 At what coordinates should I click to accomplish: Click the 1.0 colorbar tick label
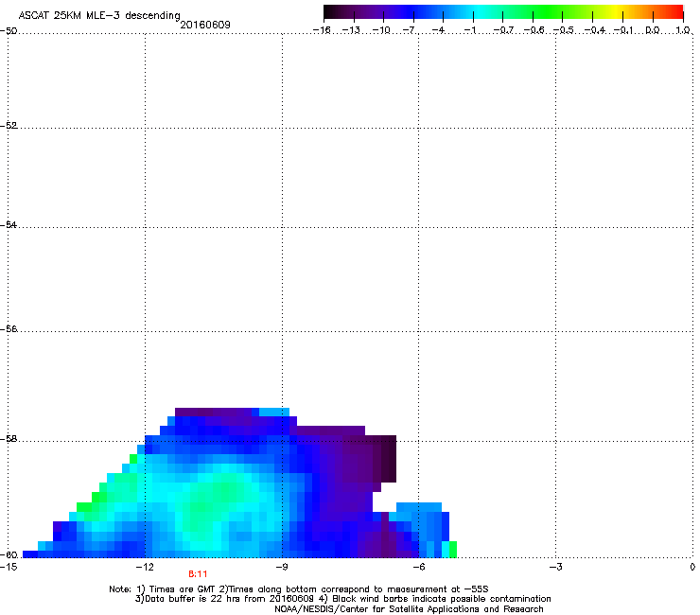coord(683,30)
